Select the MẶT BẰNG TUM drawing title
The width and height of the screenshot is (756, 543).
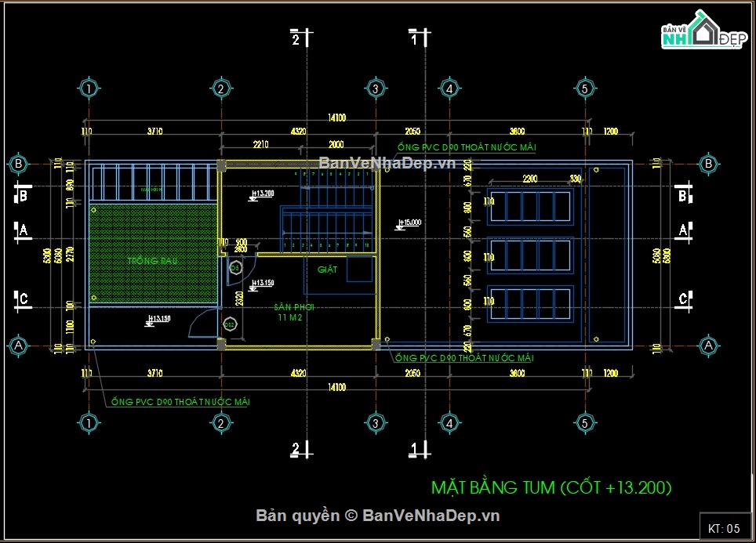click(x=551, y=487)
